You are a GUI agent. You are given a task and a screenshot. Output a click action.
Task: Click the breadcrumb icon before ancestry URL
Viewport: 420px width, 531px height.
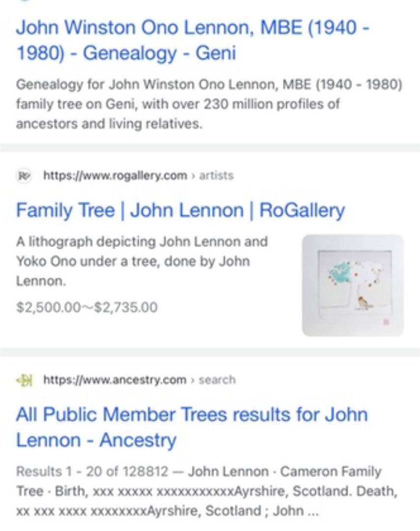tap(23, 379)
